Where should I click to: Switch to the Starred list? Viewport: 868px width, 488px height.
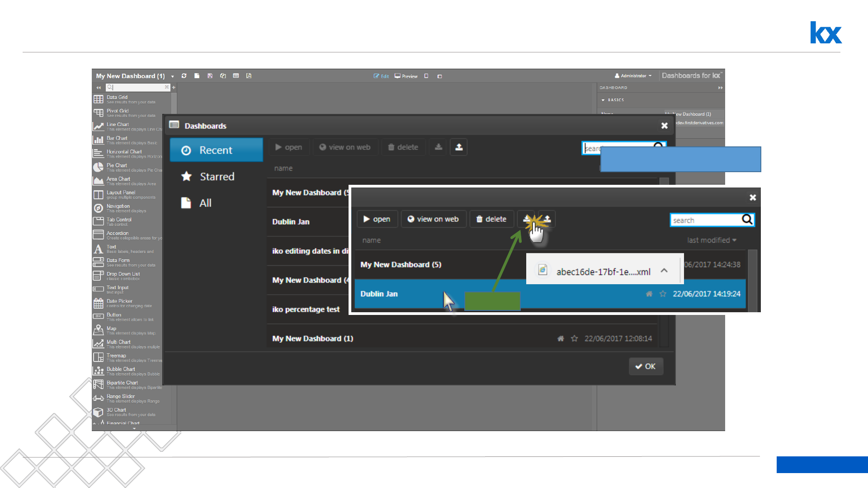216,177
